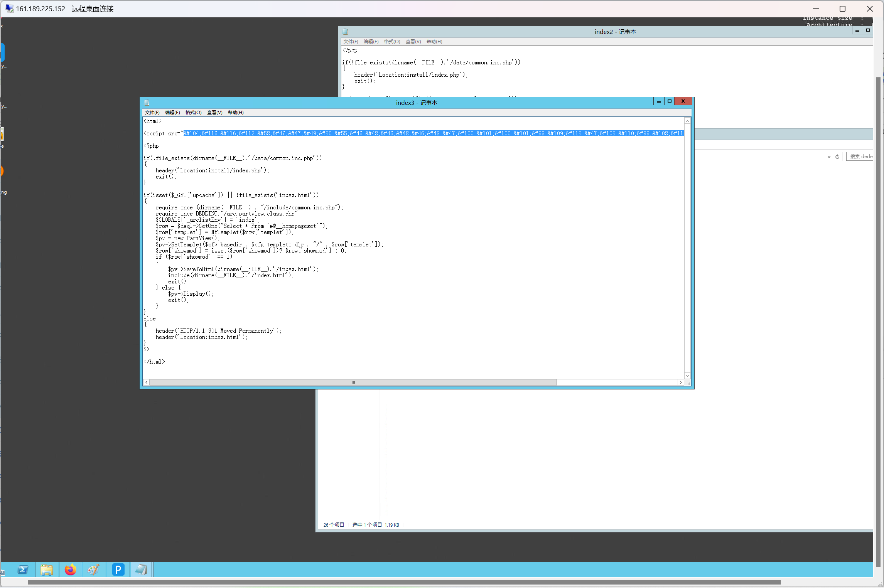Switch to Notepad via taskbar icon

tap(141, 569)
